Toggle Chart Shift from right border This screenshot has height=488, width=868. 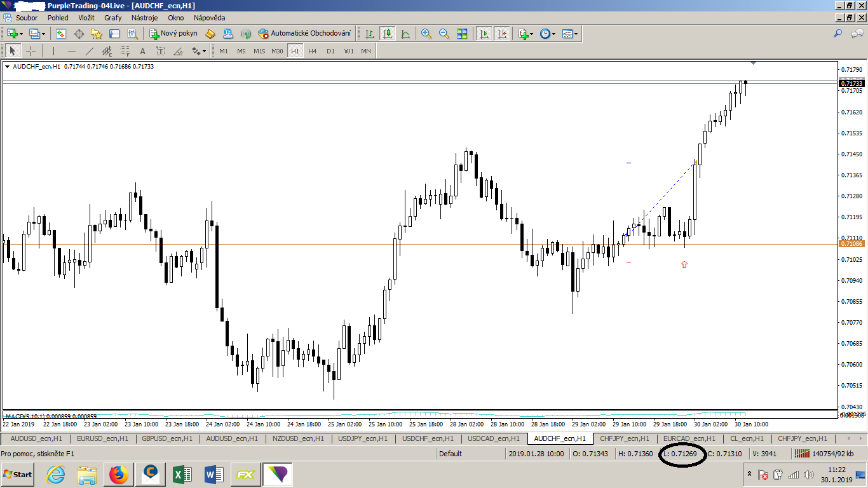pos(502,34)
